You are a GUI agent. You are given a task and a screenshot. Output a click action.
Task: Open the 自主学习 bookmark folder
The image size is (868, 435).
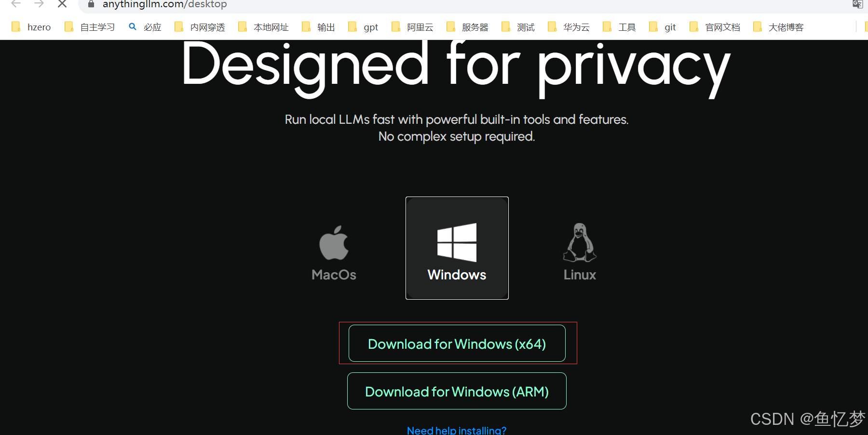90,27
